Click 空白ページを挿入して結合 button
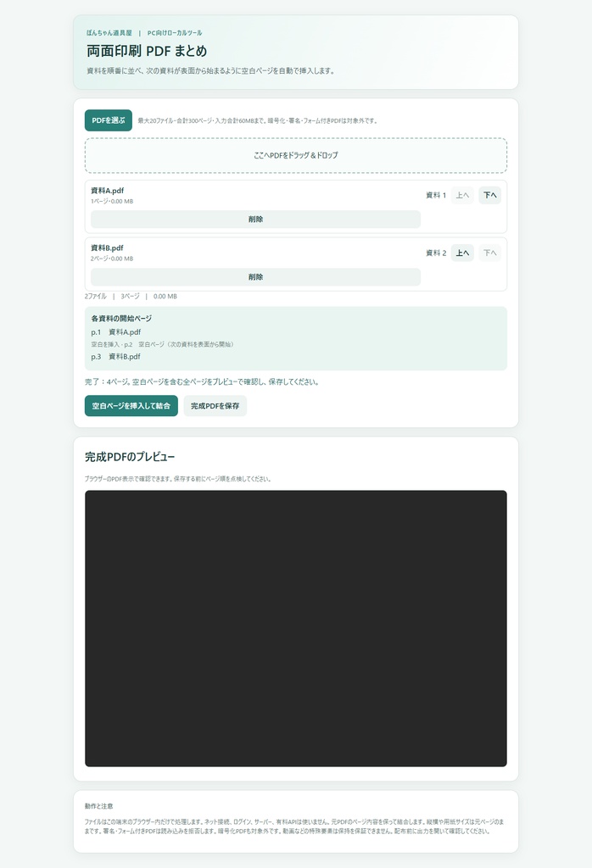The height and width of the screenshot is (868, 592). click(131, 406)
